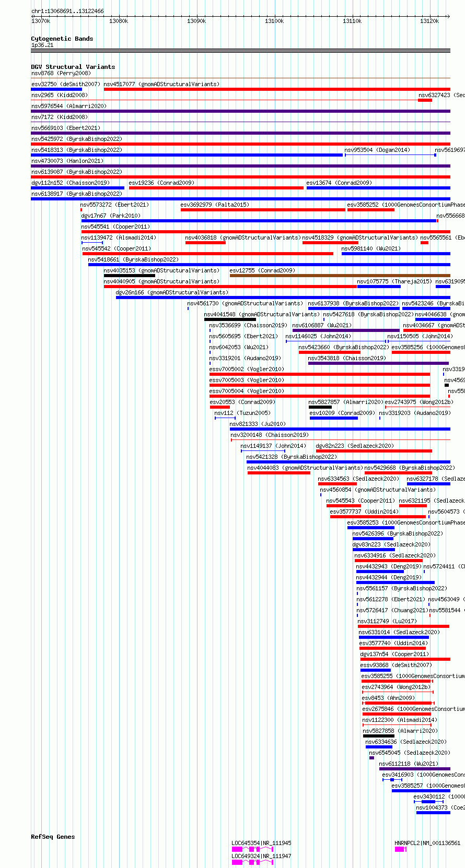Open variant nsv5827857 (Almarri2020)
The image size is (465, 868).
coord(346,402)
